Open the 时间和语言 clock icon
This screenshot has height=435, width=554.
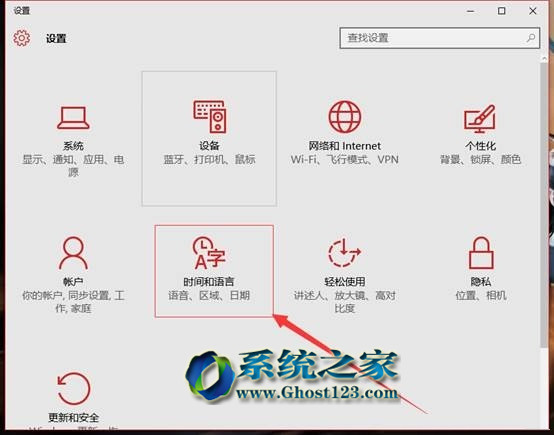click(209, 253)
